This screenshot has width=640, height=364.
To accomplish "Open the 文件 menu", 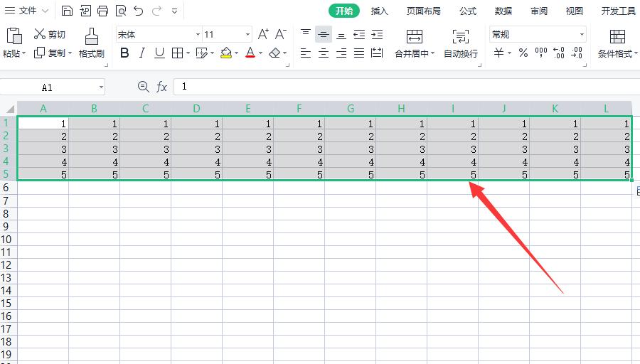I will pos(26,11).
